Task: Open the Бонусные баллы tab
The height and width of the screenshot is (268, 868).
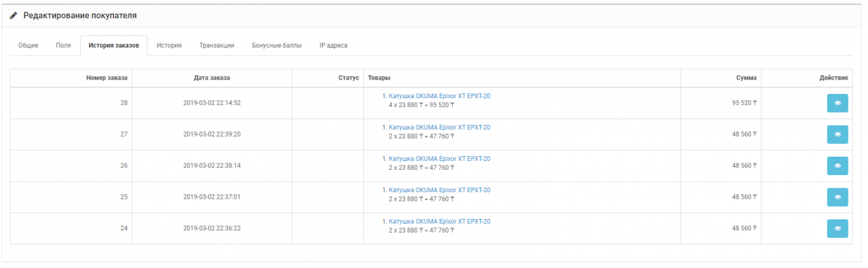Action: pos(277,46)
